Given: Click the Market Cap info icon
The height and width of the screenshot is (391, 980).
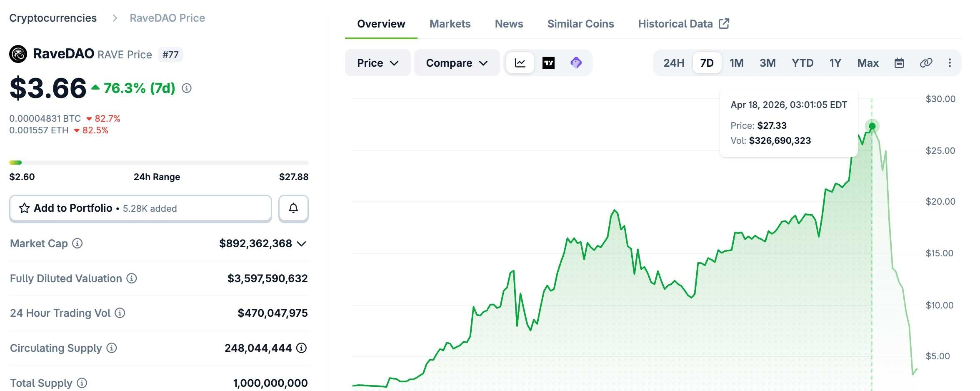Looking at the screenshot, I should (x=77, y=243).
